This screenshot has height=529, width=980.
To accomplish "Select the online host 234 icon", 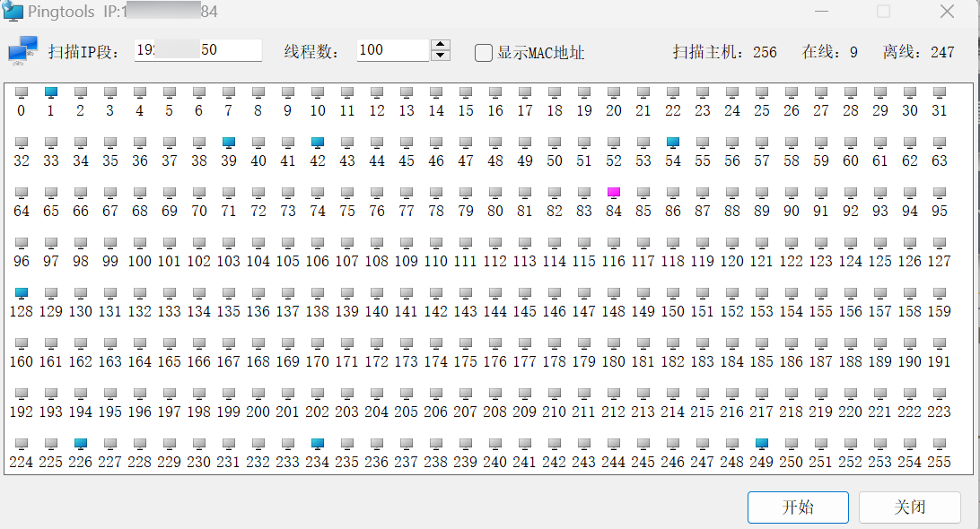I will click(x=318, y=444).
